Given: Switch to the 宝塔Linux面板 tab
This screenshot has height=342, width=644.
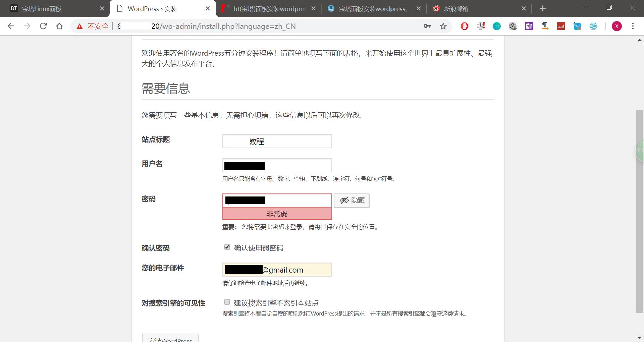Looking at the screenshot, I should click(x=50, y=8).
